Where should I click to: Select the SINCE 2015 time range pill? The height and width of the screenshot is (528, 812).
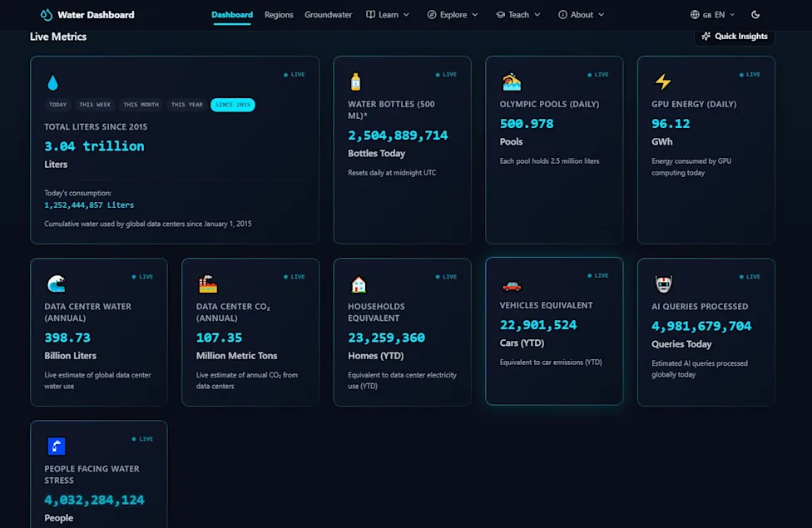click(x=232, y=105)
